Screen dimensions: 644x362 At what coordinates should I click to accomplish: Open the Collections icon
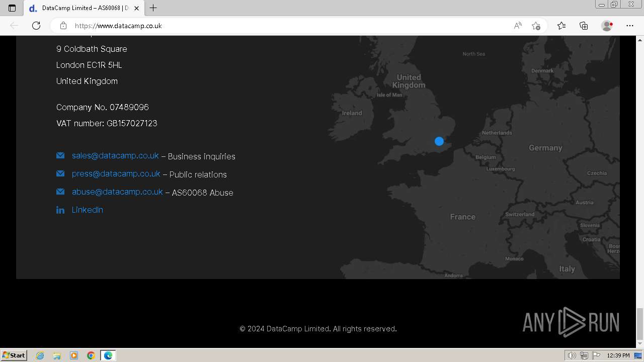tap(584, 26)
